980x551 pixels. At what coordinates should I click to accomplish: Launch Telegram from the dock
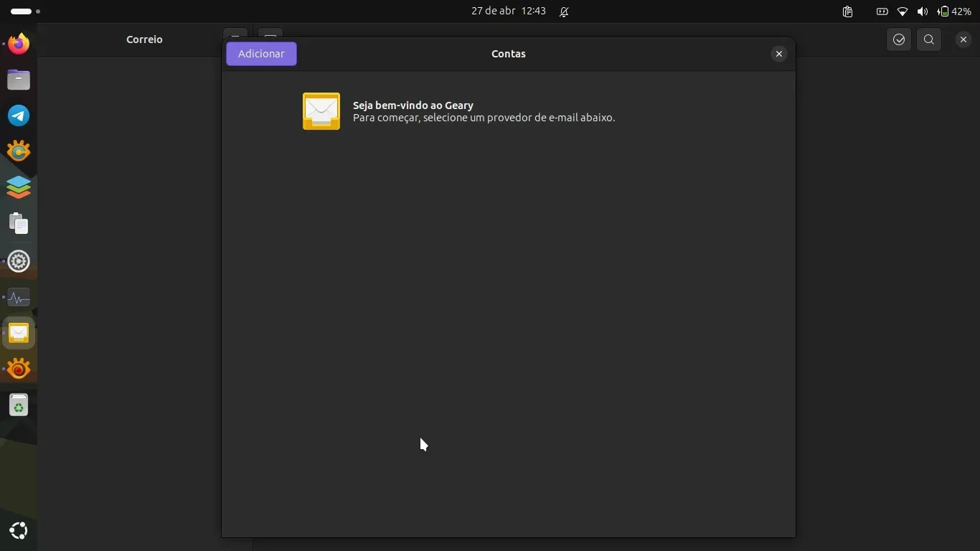tap(19, 116)
